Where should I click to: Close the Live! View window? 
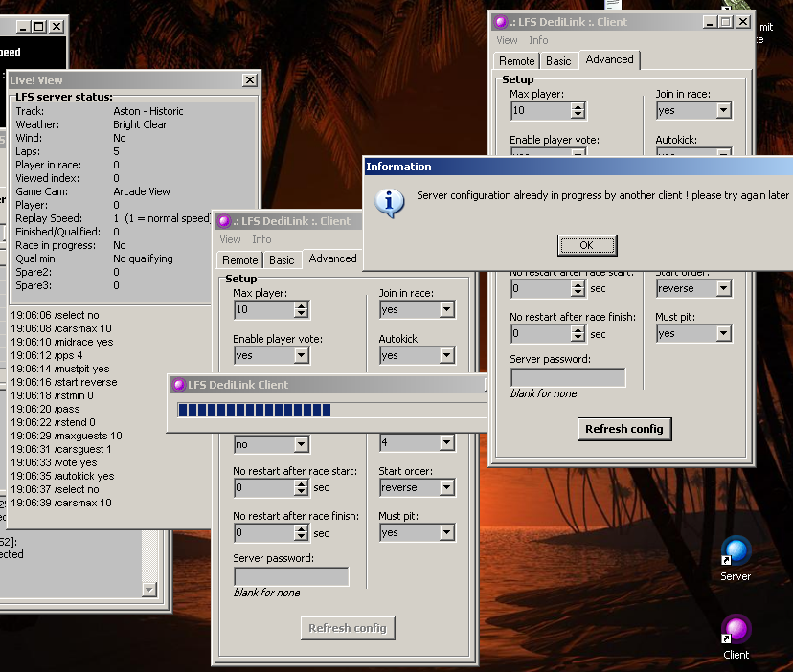(x=250, y=79)
